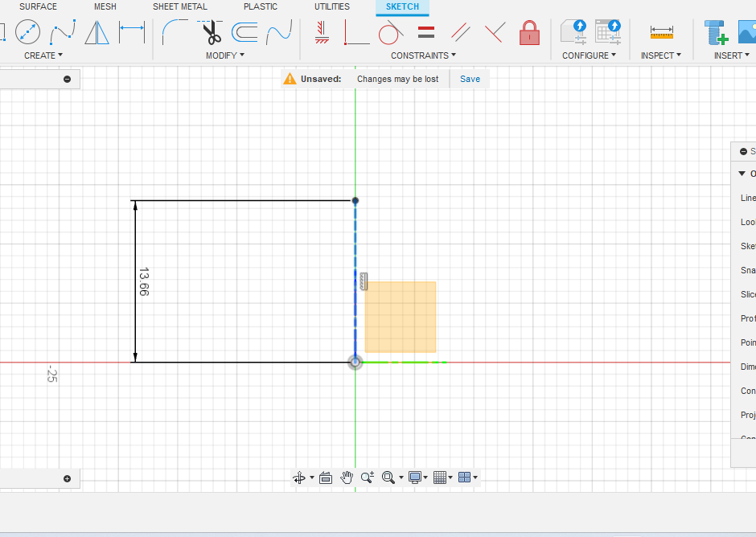Screen dimensions: 756x537
Task: Activate the Mirror tool triangle icon
Action: point(97,32)
